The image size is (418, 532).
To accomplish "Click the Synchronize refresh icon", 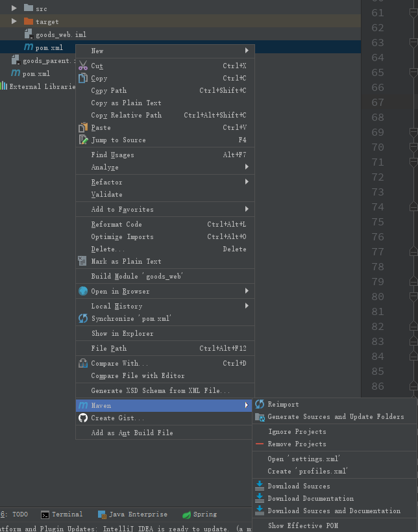I will (83, 318).
